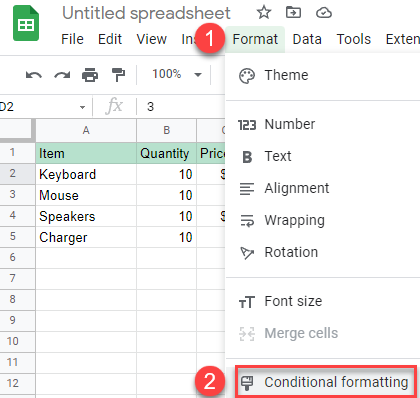Expand the name box dropdown arrow

82,107
